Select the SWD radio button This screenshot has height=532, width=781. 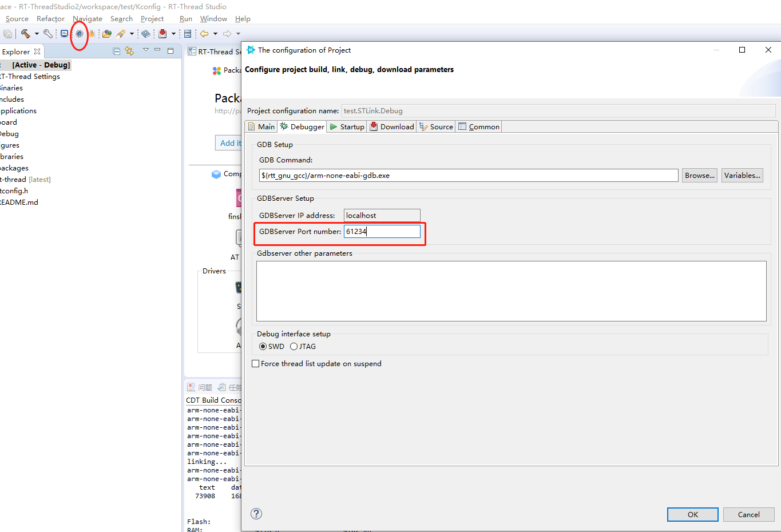pyautogui.click(x=263, y=346)
